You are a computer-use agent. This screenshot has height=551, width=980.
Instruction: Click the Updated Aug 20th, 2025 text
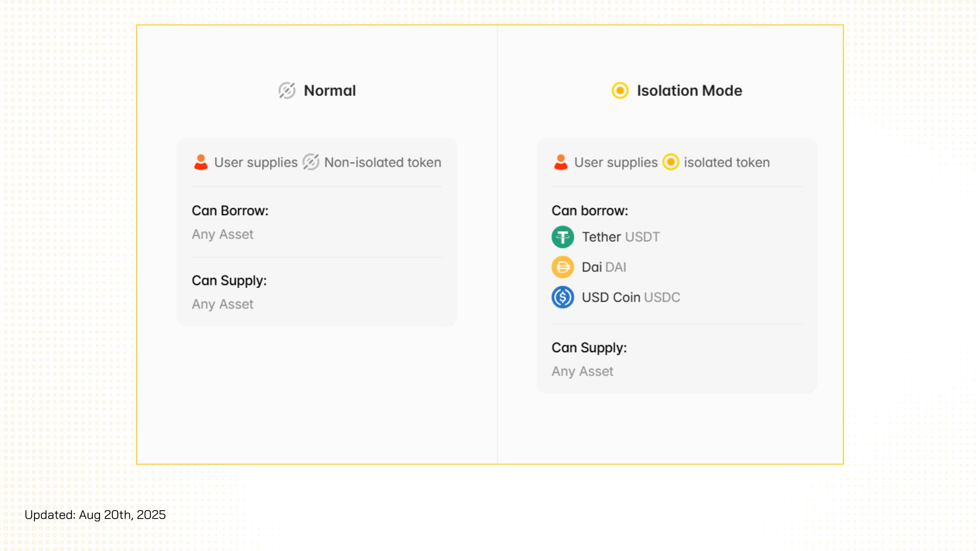[x=95, y=515]
